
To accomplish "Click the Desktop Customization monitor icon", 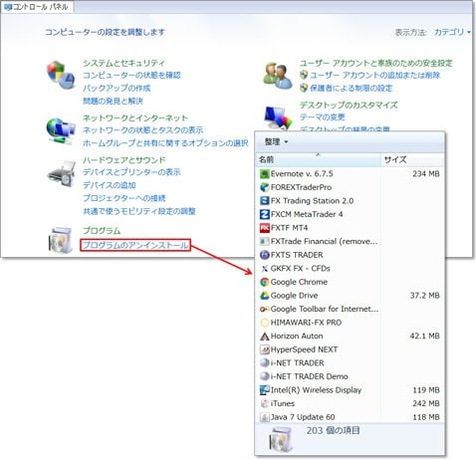I will pos(278,118).
